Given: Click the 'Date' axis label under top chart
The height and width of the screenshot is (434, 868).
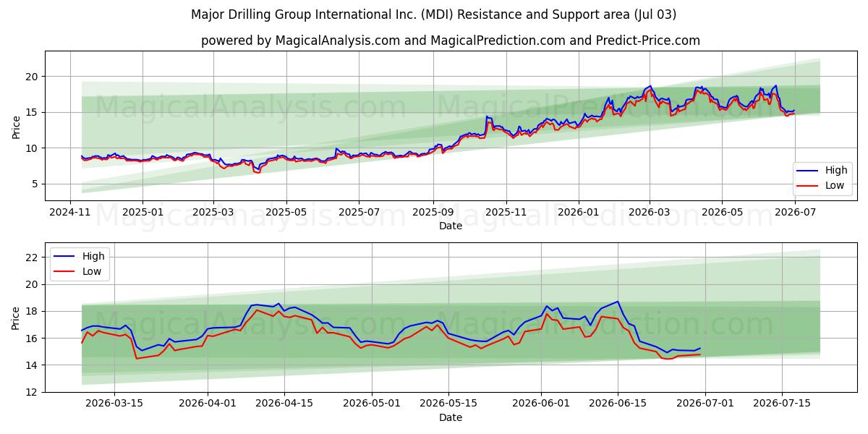Looking at the screenshot, I should [450, 226].
